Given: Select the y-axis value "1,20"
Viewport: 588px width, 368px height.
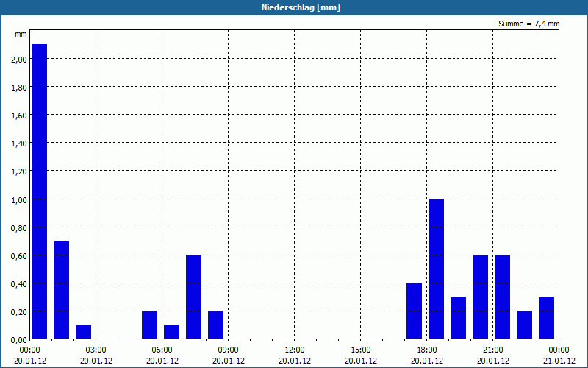Looking at the screenshot, I should pyautogui.click(x=20, y=171).
